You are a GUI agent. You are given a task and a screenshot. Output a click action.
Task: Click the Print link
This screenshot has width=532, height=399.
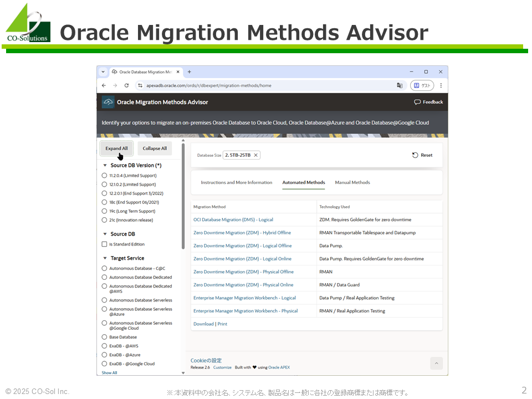pyautogui.click(x=222, y=324)
